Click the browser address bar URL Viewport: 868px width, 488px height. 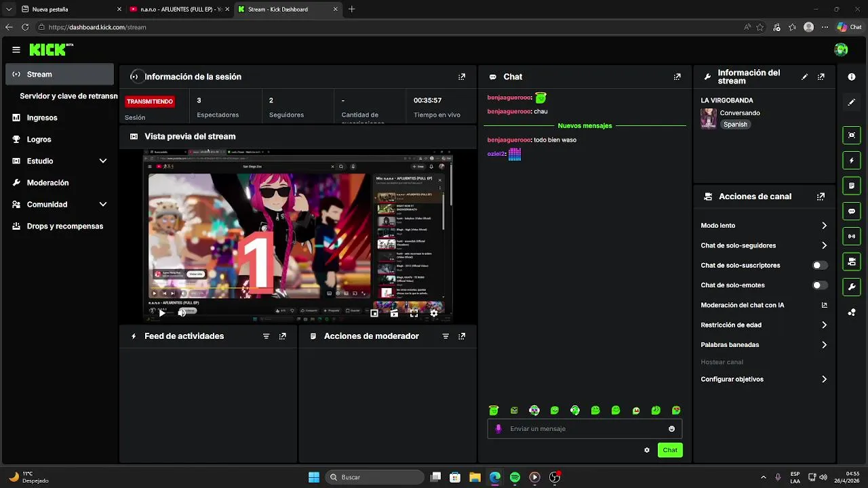pos(97,27)
